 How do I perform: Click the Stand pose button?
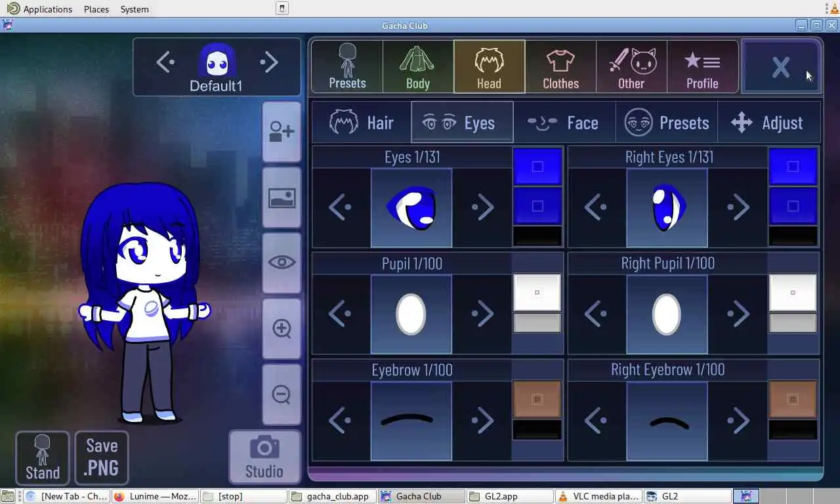click(x=43, y=457)
